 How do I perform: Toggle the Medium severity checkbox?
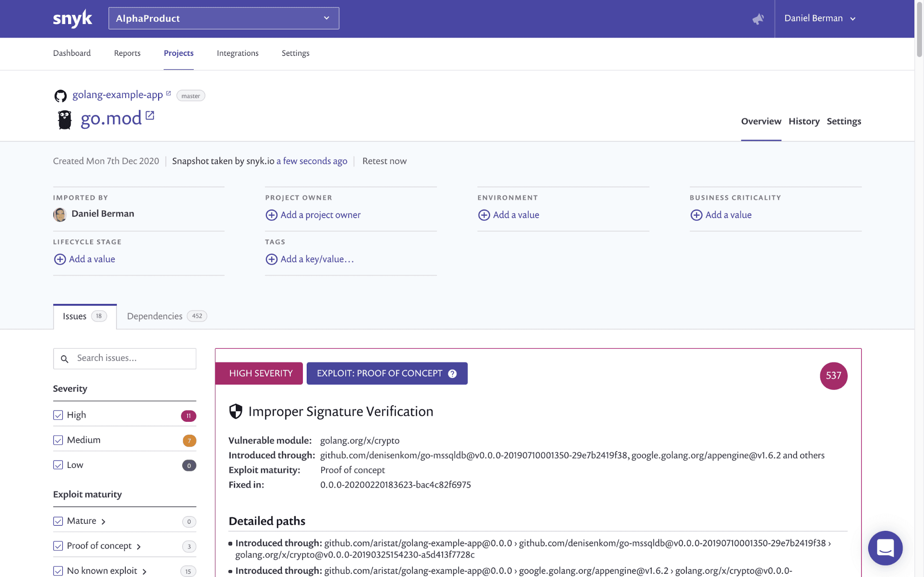click(x=58, y=440)
